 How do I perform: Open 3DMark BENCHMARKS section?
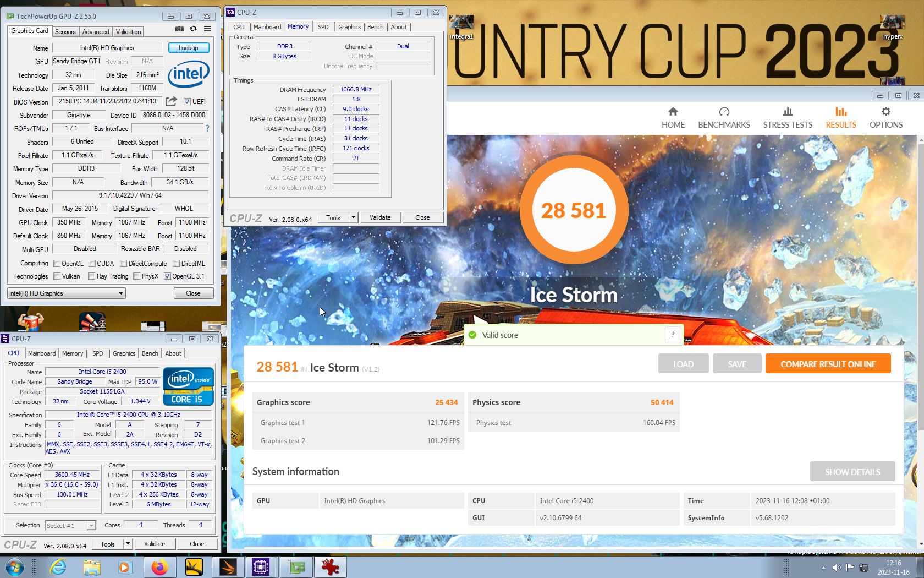724,118
